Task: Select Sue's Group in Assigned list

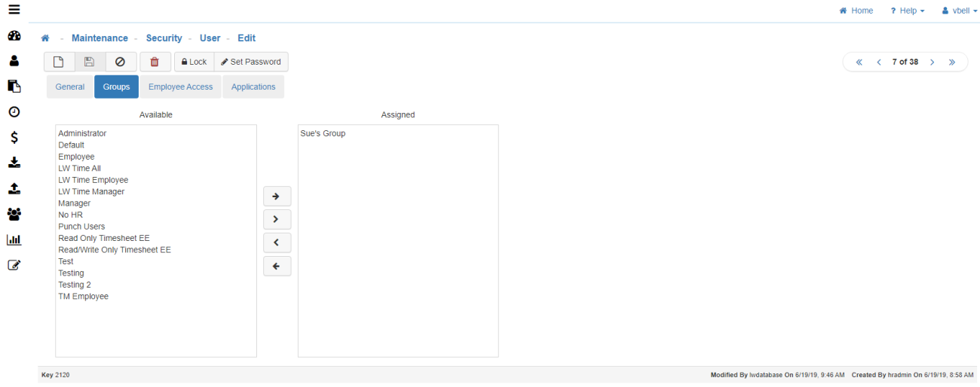Action: click(323, 133)
